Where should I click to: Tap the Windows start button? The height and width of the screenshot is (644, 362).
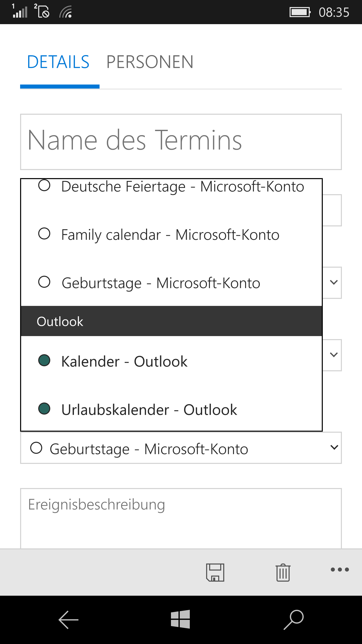(x=180, y=619)
